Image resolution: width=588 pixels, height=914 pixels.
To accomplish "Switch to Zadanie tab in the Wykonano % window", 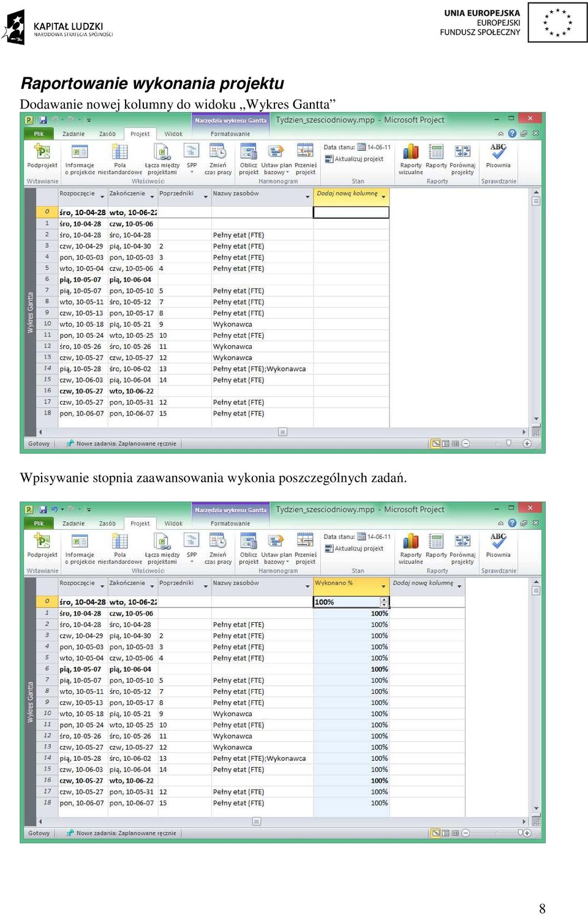I will [x=73, y=524].
